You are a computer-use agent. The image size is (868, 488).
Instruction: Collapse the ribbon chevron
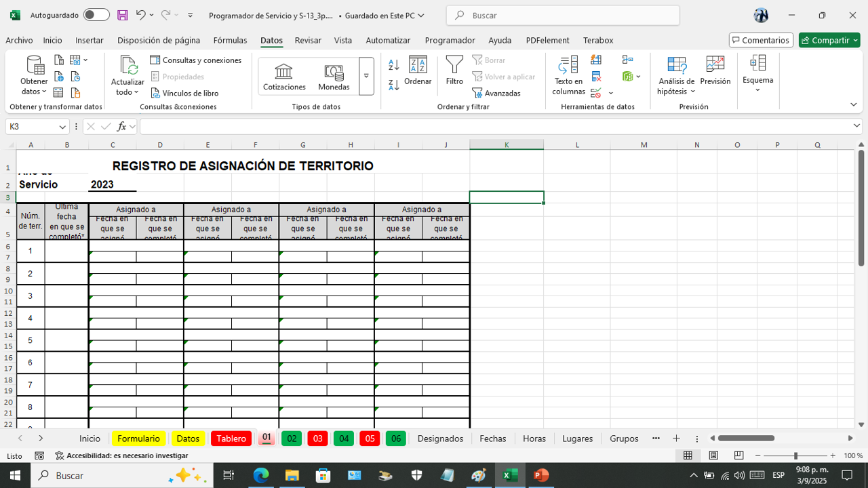(x=854, y=104)
